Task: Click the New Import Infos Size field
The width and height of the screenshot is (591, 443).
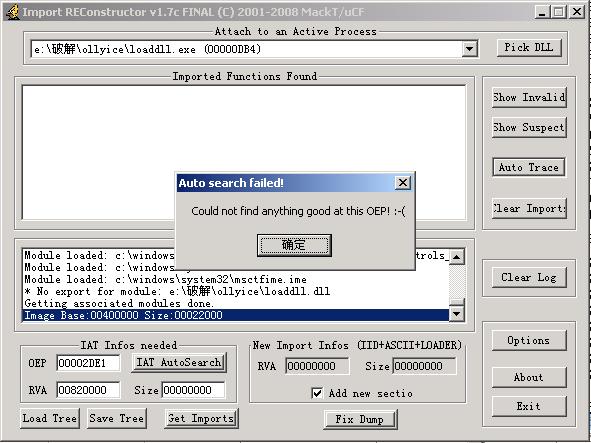Action: [x=424, y=366]
